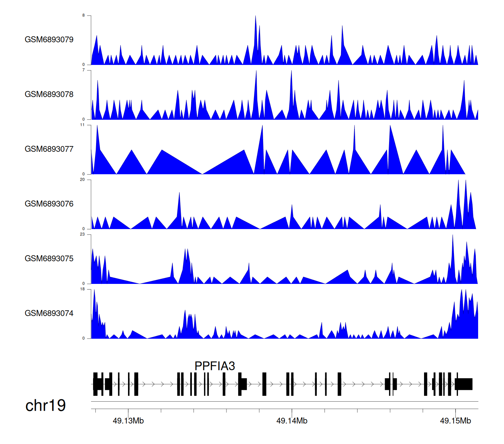This screenshot has height=444, width=504.
Task: Click the wide last exon of PPFIA3
Action: click(464, 384)
